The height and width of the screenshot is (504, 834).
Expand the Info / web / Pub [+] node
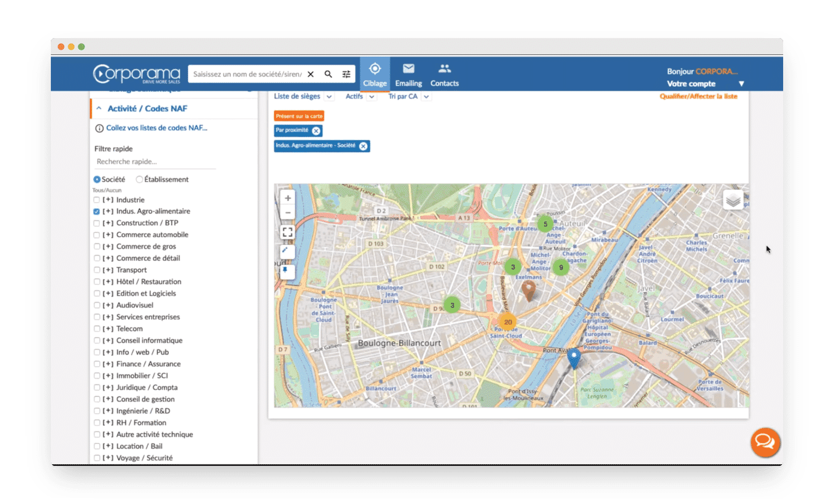tap(108, 352)
